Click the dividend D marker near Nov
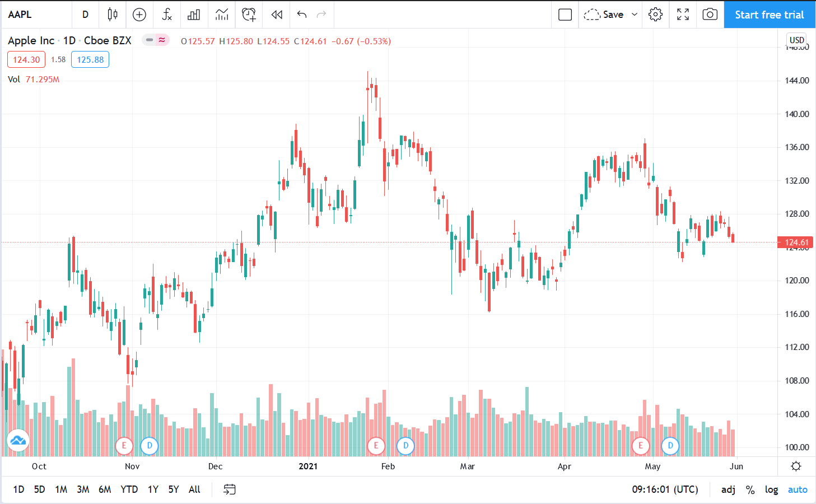 149,446
